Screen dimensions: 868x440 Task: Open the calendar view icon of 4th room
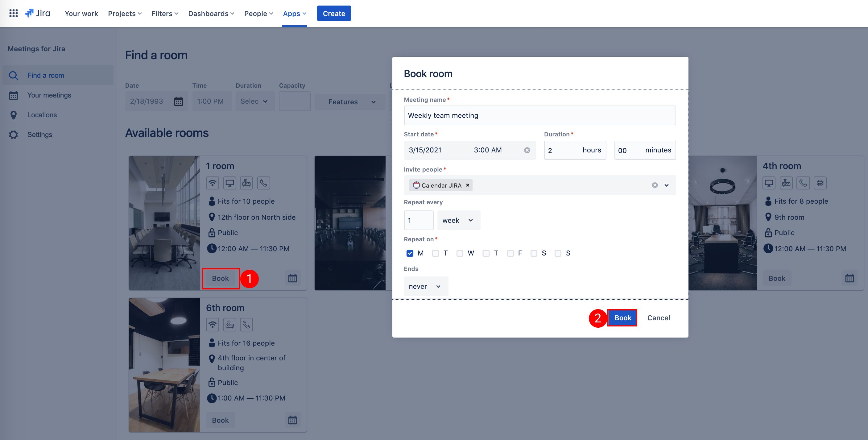click(849, 278)
